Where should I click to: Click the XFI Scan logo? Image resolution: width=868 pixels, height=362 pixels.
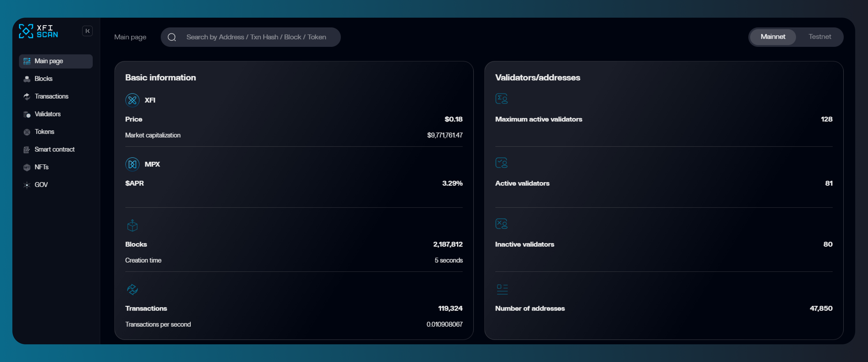point(38,31)
